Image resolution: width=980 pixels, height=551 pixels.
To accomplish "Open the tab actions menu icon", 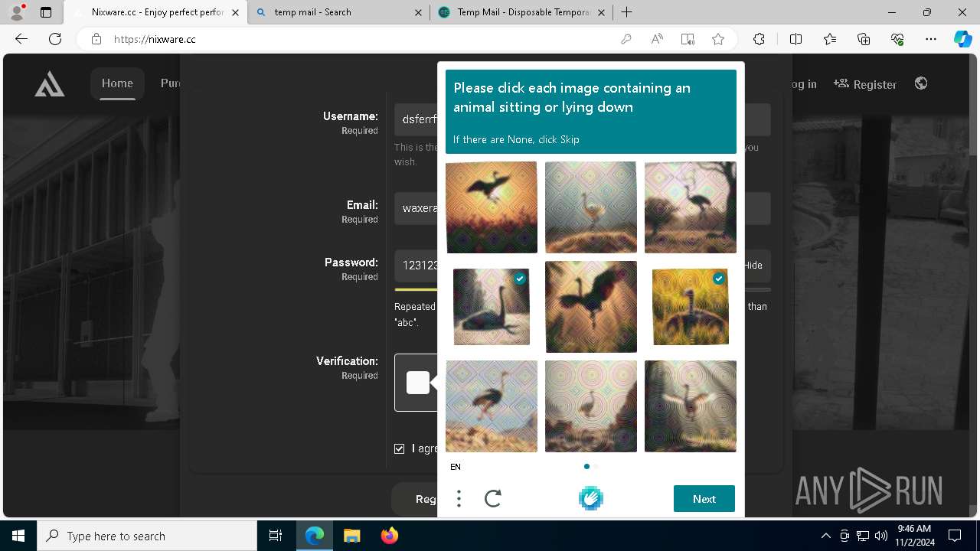I will tap(46, 12).
